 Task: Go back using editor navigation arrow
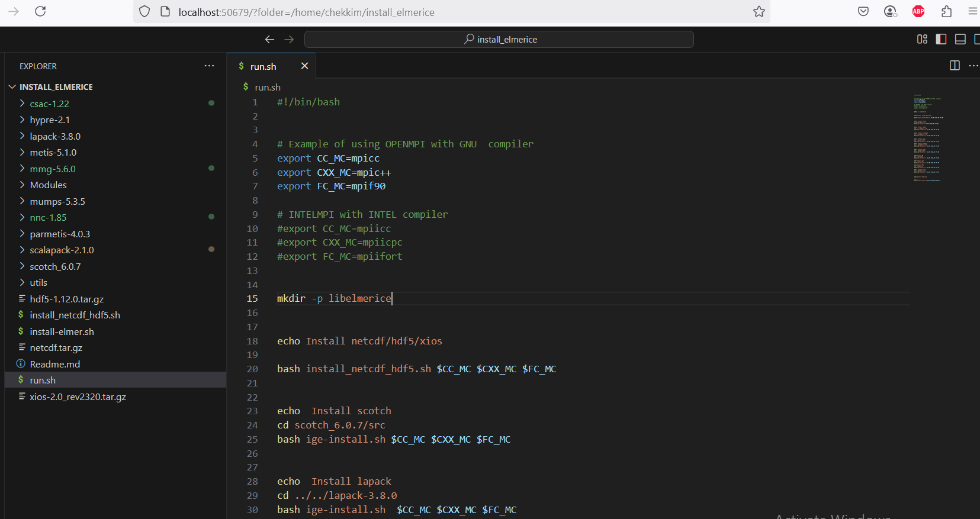(269, 39)
